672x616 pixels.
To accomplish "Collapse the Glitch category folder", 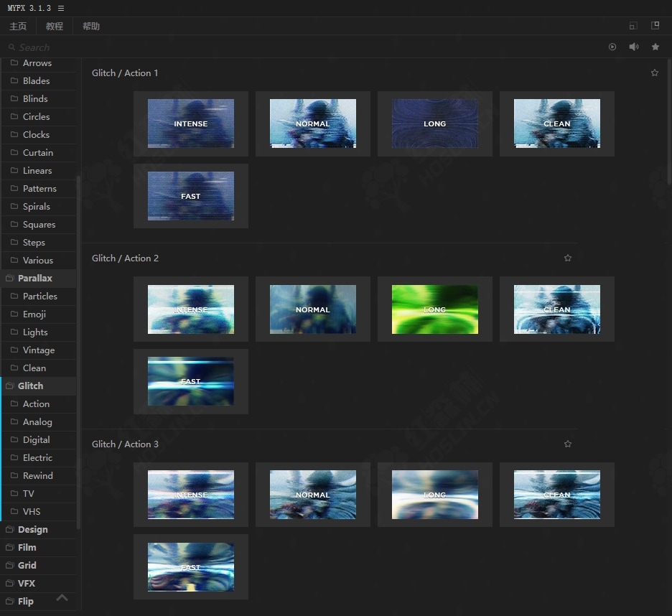I will tap(31, 386).
